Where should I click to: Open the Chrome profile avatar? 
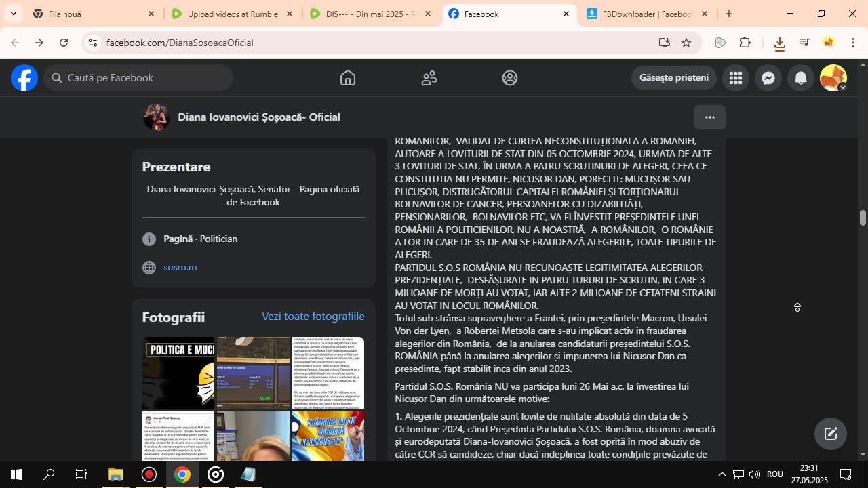(829, 43)
